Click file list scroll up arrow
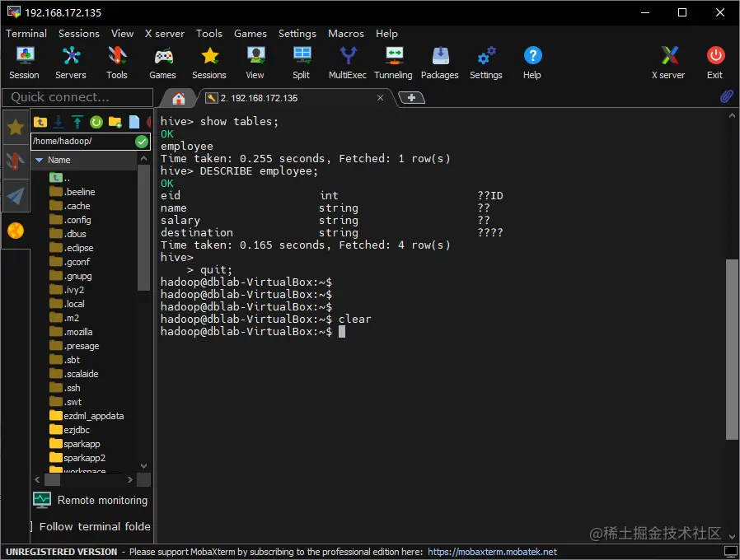The height and width of the screenshot is (560, 740). click(x=144, y=159)
